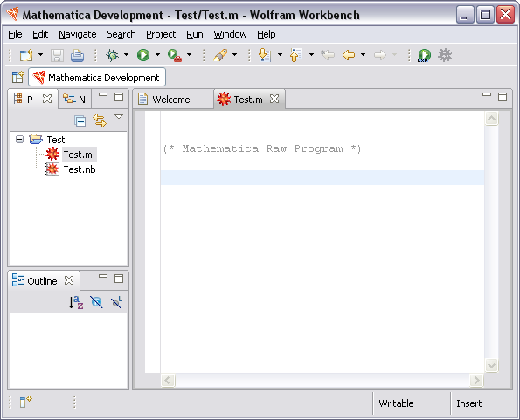Open the dropdown arrow next to Run button
520x420 pixels.
point(157,55)
